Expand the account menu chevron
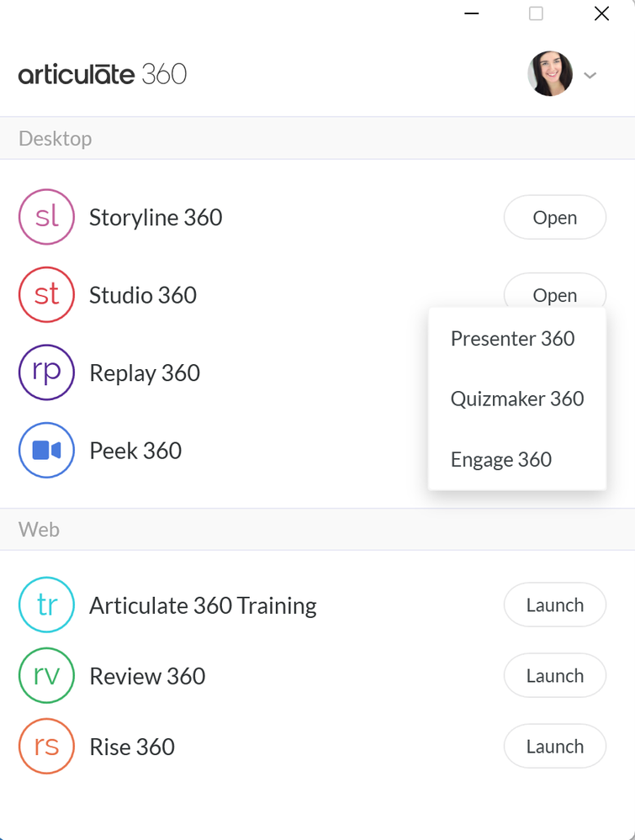The width and height of the screenshot is (635, 840). (x=590, y=76)
